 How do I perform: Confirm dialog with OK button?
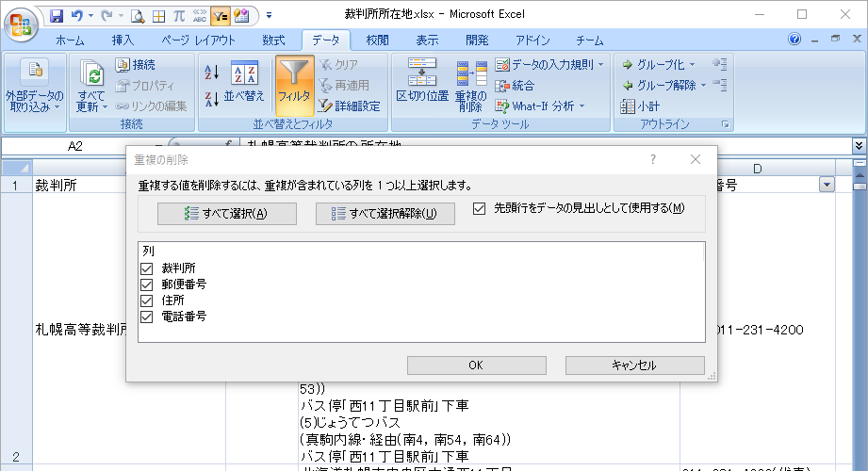click(x=477, y=365)
